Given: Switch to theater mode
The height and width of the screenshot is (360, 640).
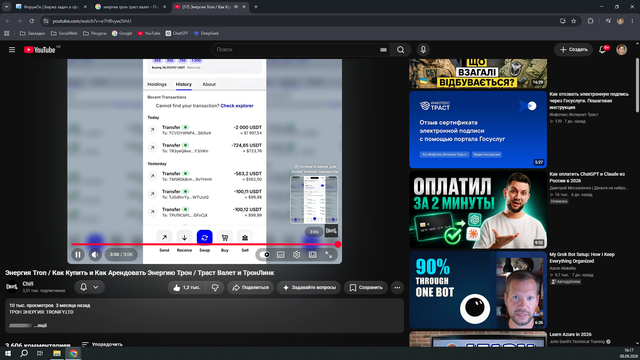Looking at the screenshot, I should tap(313, 255).
